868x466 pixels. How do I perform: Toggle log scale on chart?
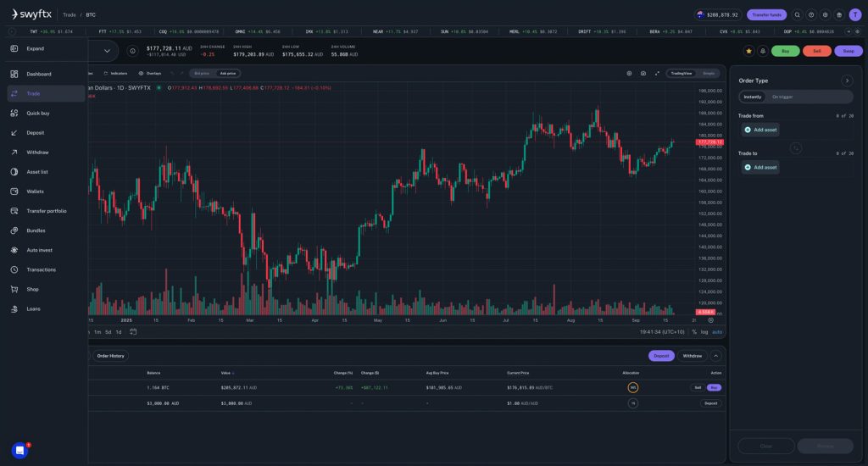click(x=704, y=332)
